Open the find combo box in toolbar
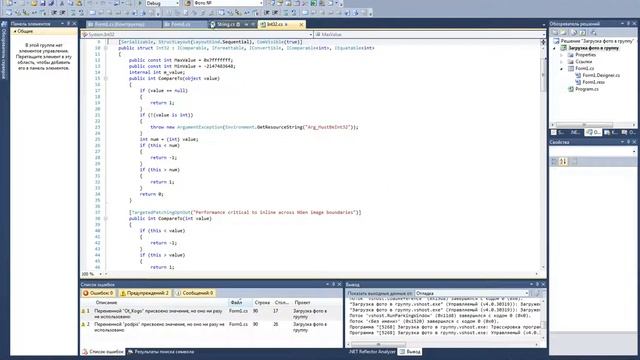 coord(228,3)
